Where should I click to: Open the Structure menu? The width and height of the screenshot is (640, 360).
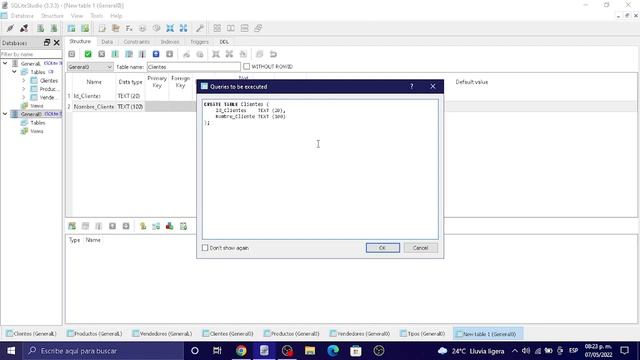pos(52,16)
